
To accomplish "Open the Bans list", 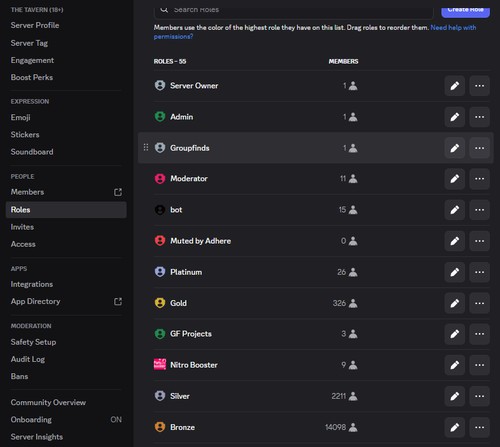I will click(x=19, y=377).
